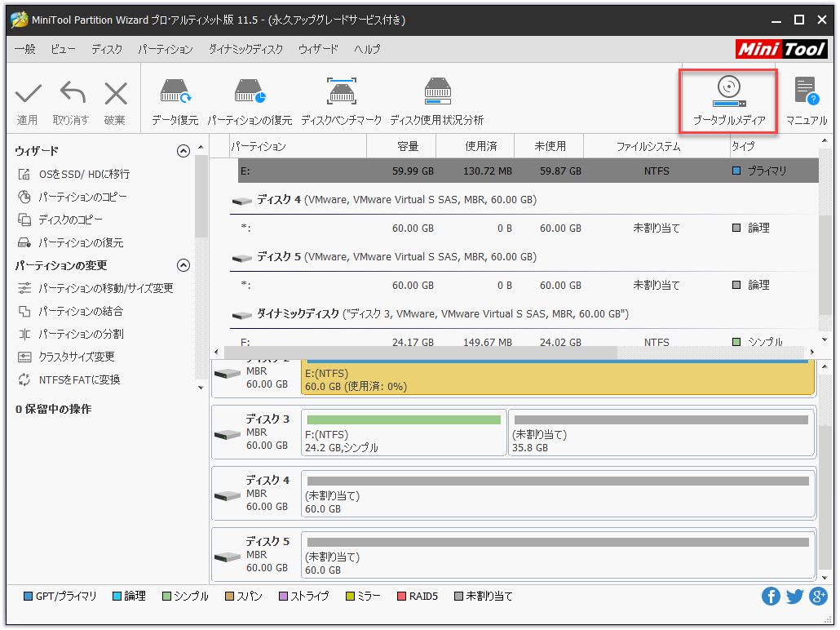The width and height of the screenshot is (840, 630).
Task: Select the F: 24.17 GB partition row
Action: point(528,341)
